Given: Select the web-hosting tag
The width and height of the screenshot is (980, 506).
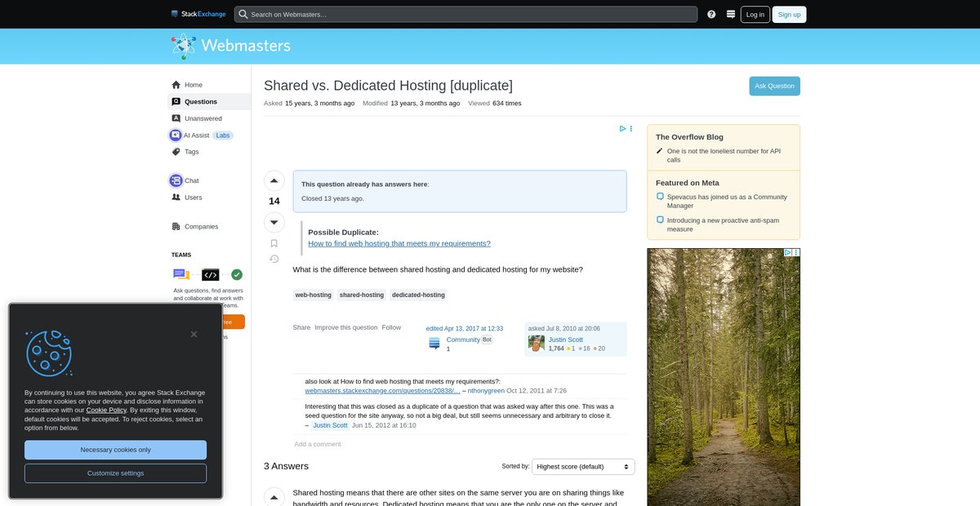Looking at the screenshot, I should point(314,295).
